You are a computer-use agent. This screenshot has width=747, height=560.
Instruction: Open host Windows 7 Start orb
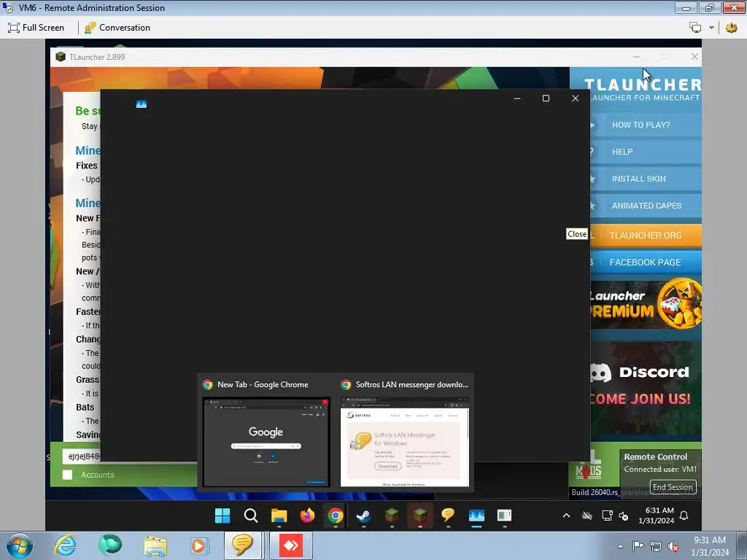coord(20,545)
